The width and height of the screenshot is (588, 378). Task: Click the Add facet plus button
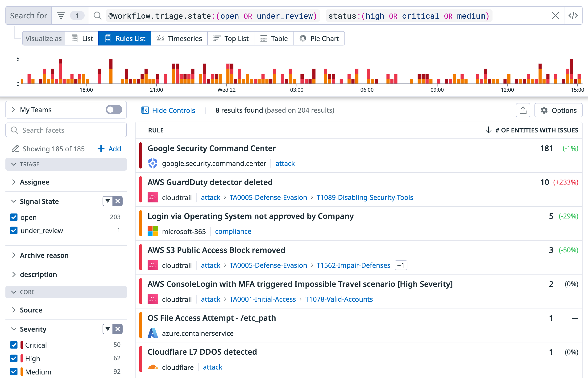[109, 148]
